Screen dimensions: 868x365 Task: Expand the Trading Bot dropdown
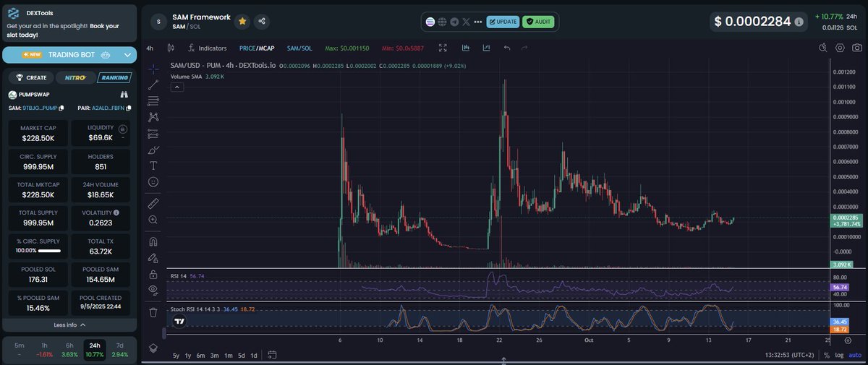(x=128, y=54)
